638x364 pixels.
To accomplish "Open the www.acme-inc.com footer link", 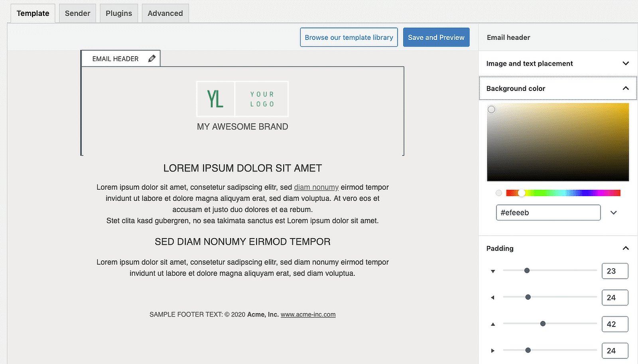I will (x=308, y=314).
